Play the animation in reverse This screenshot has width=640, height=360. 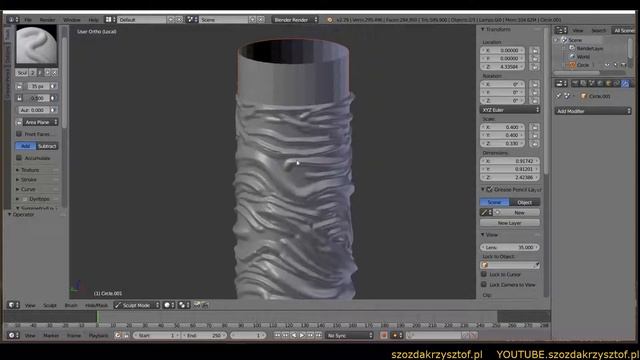tap(294, 335)
